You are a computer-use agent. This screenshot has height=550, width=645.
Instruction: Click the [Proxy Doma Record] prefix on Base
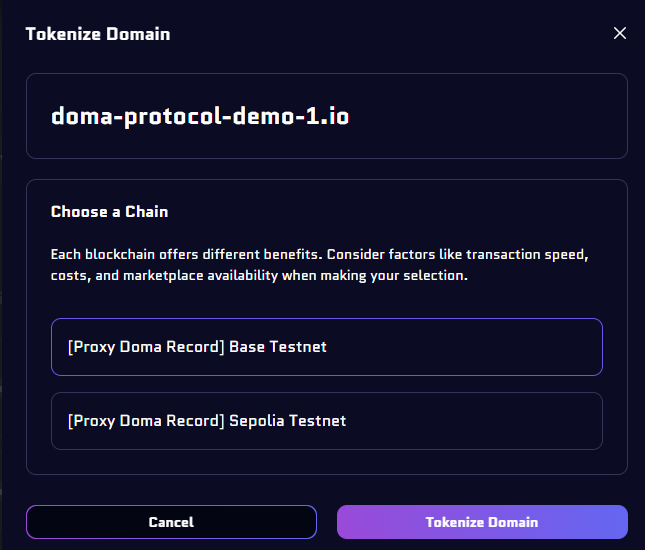click(x=146, y=347)
